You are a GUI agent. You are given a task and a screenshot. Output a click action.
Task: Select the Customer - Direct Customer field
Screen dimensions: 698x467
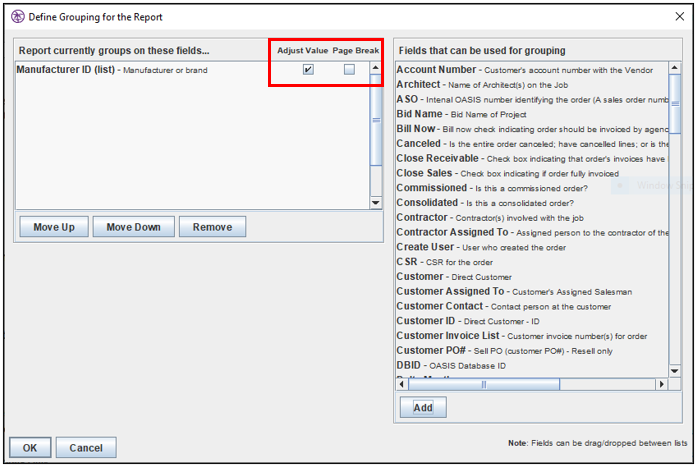[532, 276]
